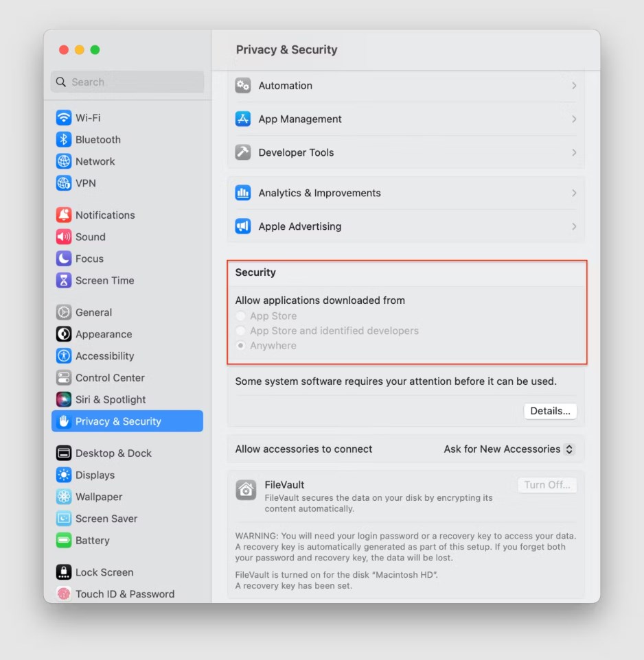Expand the Automation row chevron

click(574, 86)
